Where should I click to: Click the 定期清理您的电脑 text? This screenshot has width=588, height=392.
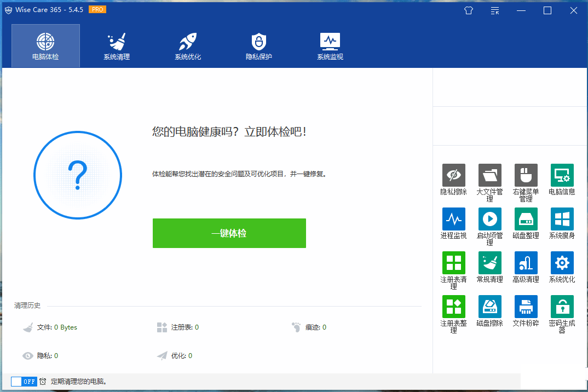pyautogui.click(x=79, y=382)
